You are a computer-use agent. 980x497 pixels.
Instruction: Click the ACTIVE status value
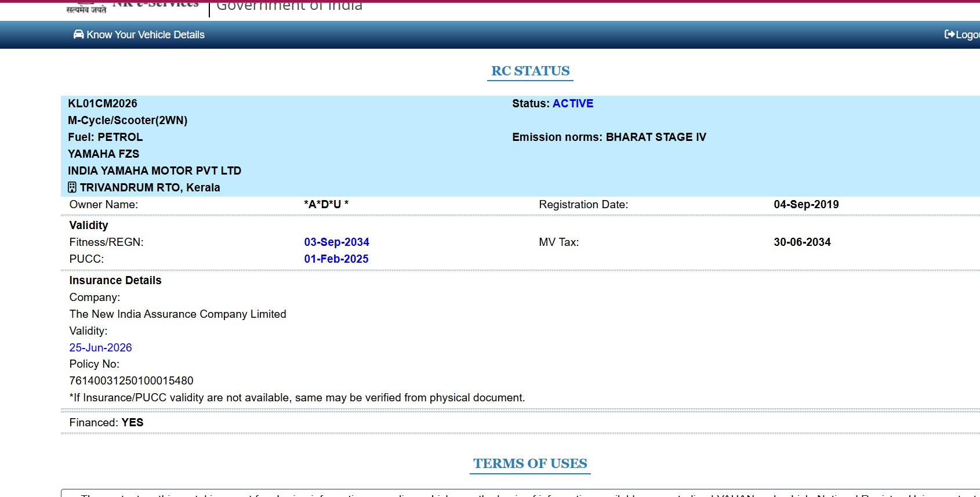click(573, 103)
